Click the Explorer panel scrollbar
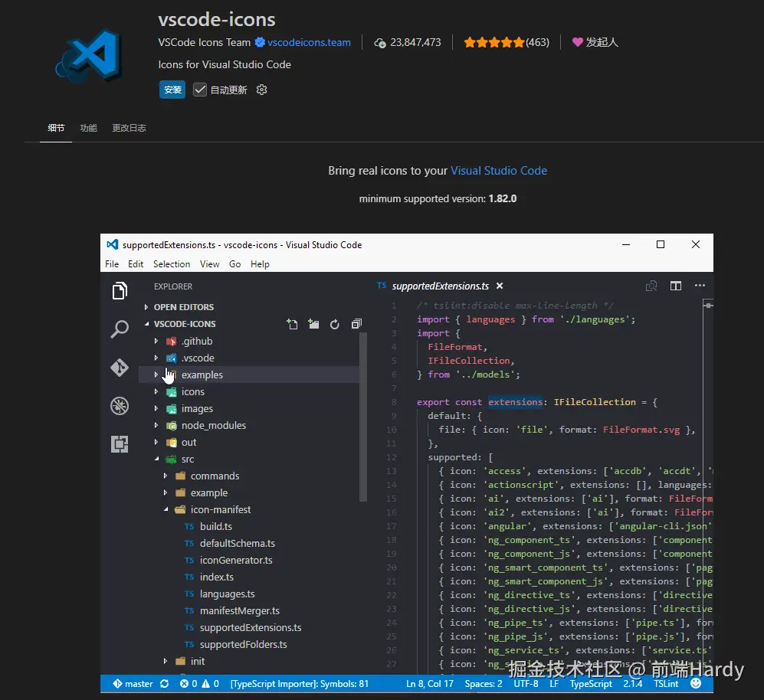 362,417
